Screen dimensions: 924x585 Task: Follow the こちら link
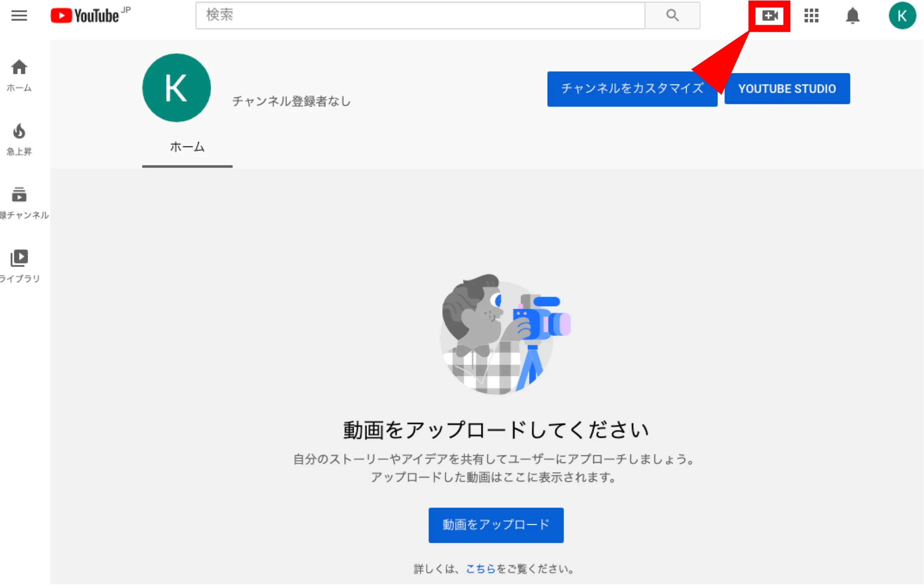click(x=480, y=569)
